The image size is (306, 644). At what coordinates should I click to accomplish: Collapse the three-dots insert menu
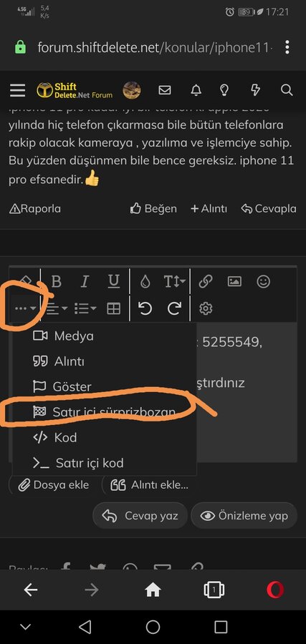coord(26,308)
